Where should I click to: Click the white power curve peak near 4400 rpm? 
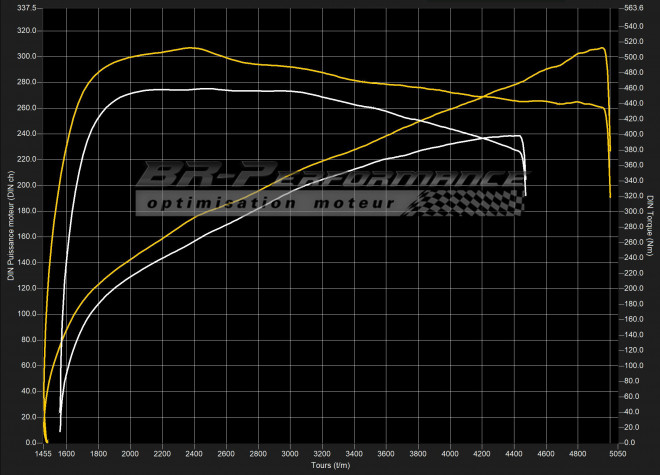[x=515, y=136]
